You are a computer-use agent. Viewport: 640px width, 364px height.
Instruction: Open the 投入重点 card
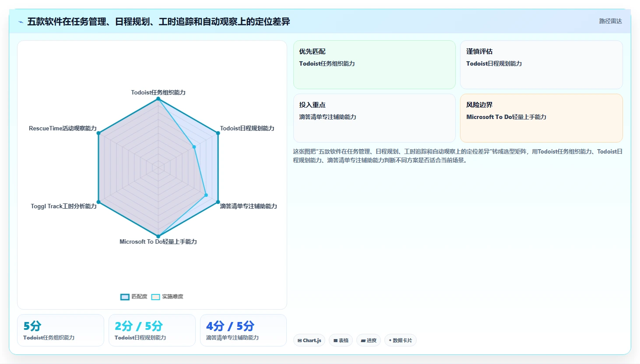point(374,118)
